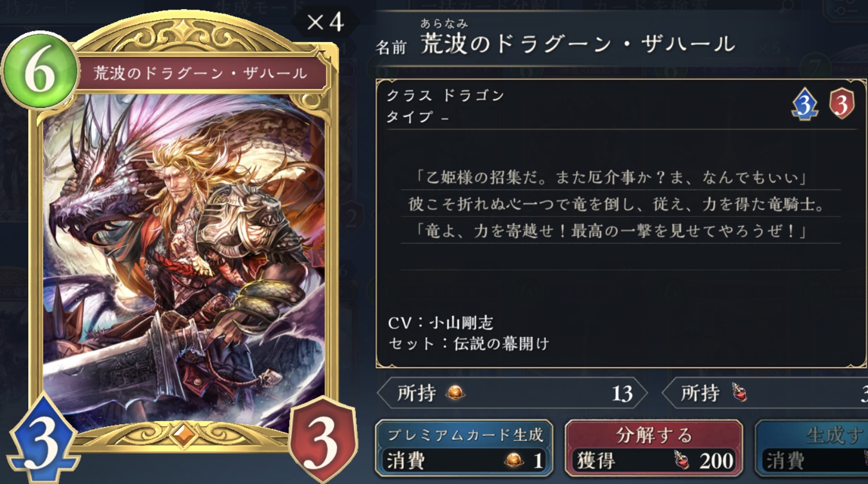The image size is (868, 484).
Task: Click the 分解する liquefy button
Action: [654, 448]
